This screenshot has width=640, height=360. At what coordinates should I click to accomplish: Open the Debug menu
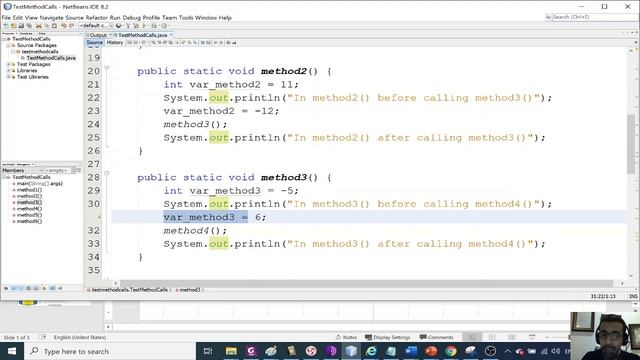click(x=131, y=18)
